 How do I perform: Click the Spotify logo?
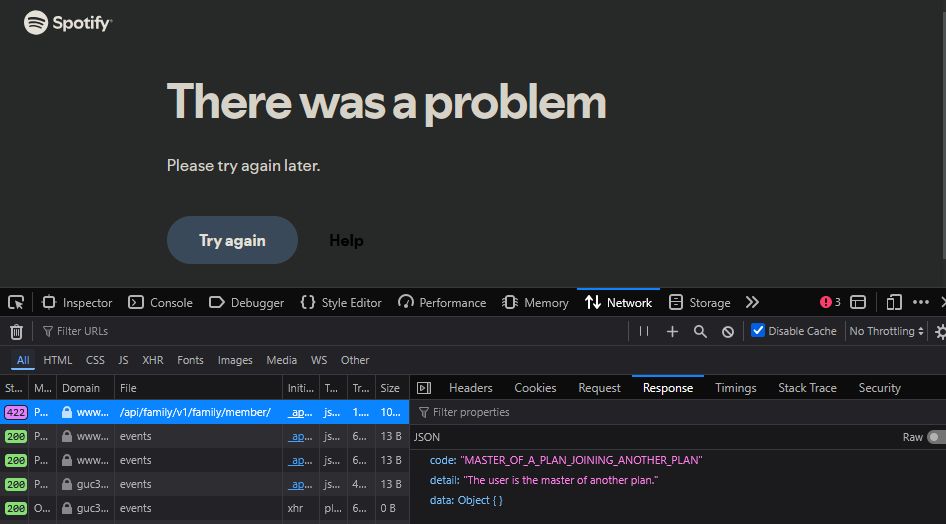click(68, 23)
